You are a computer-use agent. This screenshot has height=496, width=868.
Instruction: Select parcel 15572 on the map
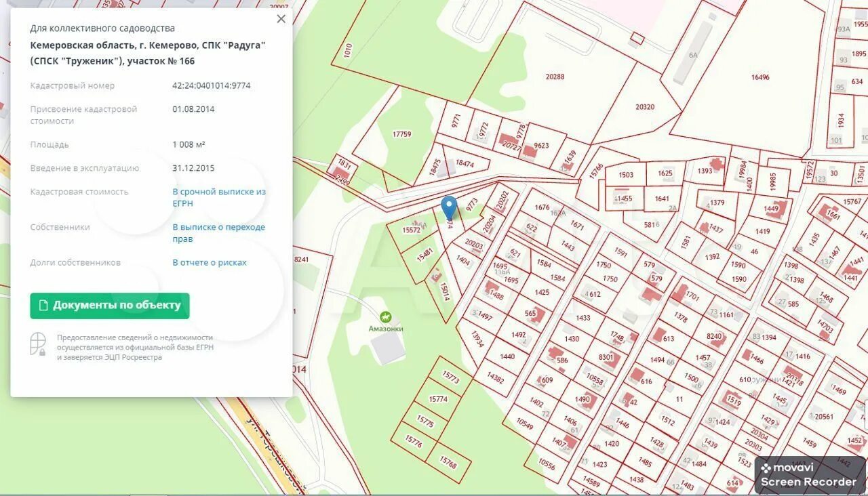[x=411, y=230]
